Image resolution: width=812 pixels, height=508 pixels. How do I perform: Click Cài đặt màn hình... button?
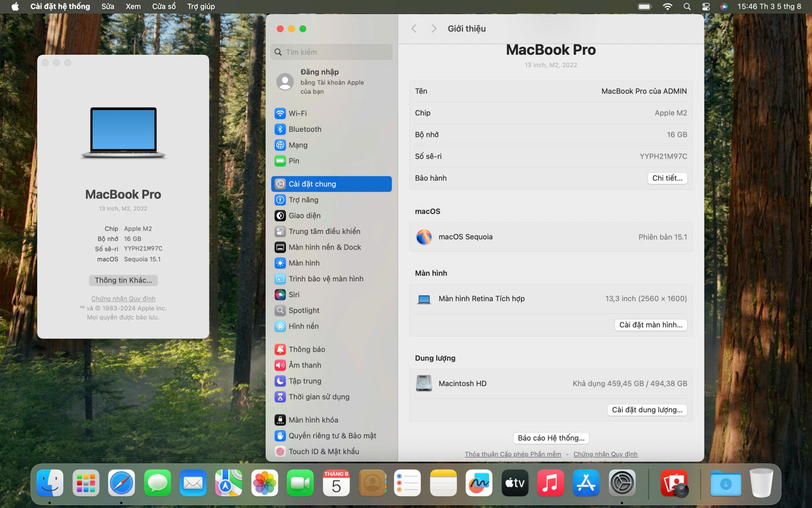pyautogui.click(x=651, y=325)
